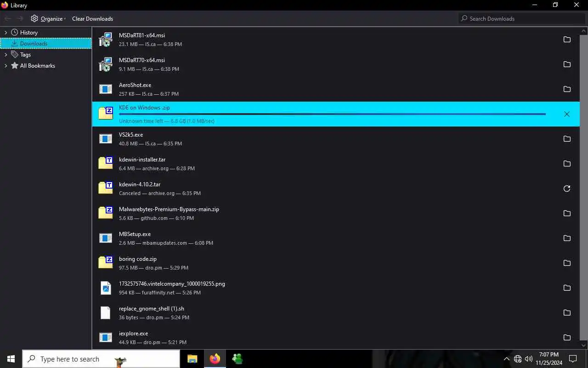Select the VS2k5.exe file name
This screenshot has width=588, height=368.
(x=131, y=135)
